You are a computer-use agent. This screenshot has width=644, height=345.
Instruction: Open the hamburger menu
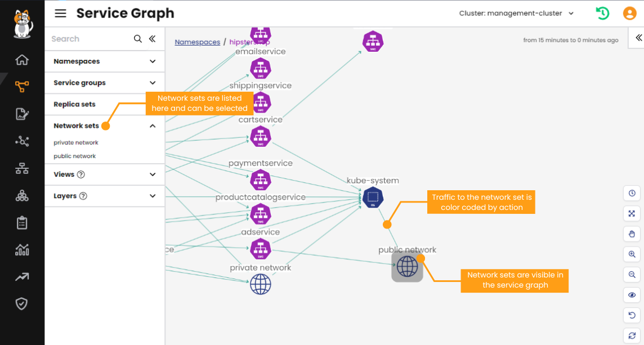[x=60, y=13]
